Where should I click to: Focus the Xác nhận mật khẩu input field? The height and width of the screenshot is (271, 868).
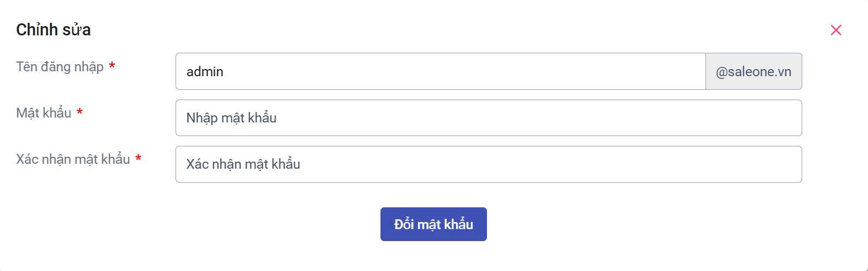pyautogui.click(x=488, y=164)
